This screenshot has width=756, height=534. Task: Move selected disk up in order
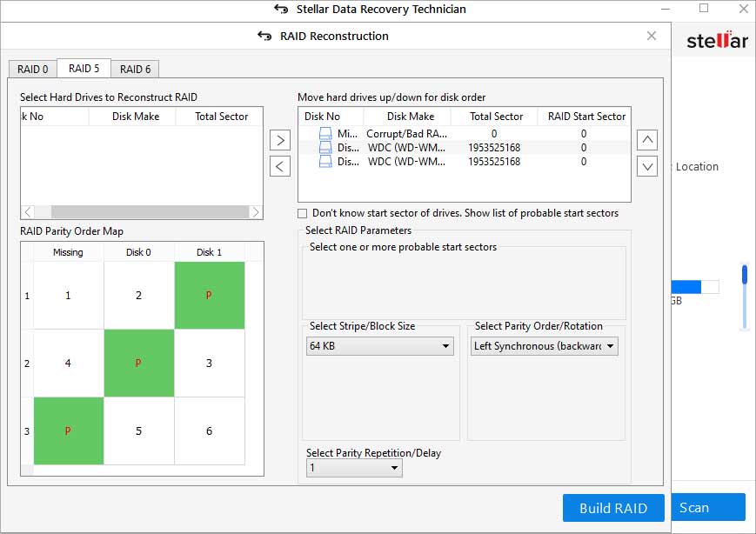click(646, 140)
